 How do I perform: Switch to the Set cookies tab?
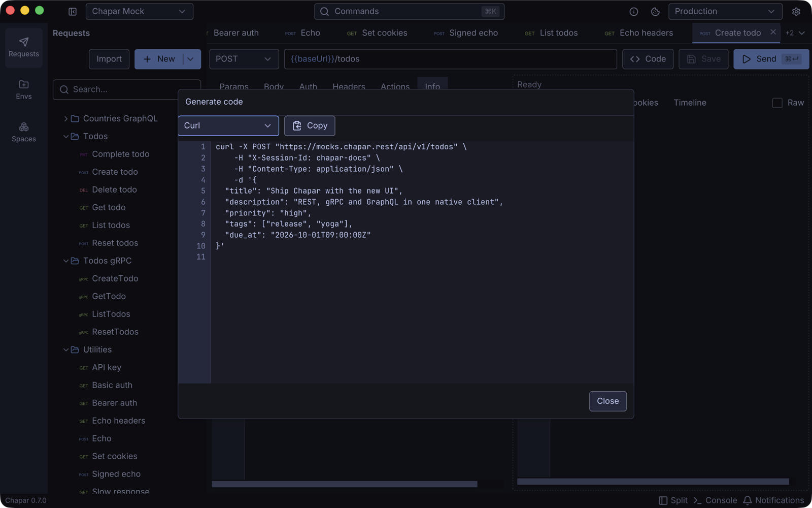coord(377,33)
